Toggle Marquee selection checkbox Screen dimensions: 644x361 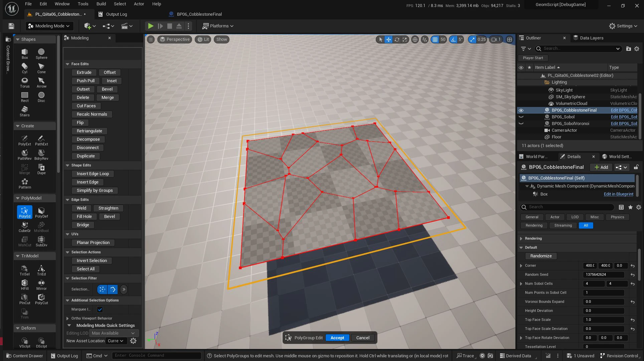pyautogui.click(x=100, y=310)
